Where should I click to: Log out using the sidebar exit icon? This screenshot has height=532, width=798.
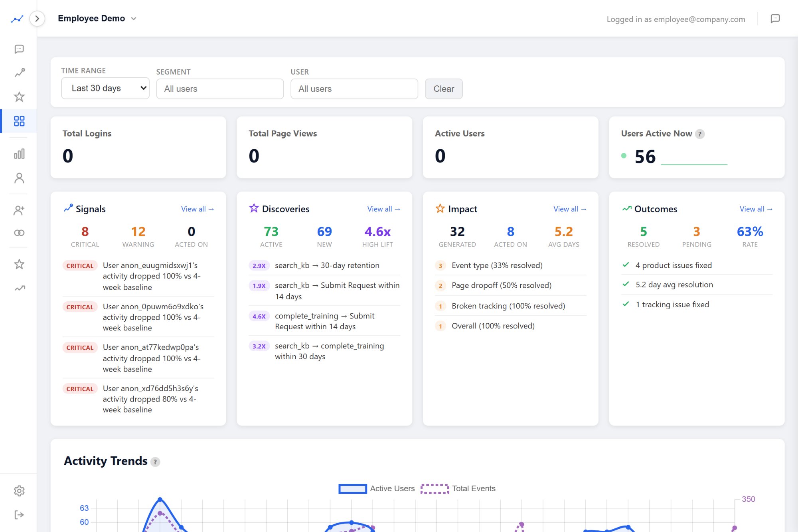[x=19, y=514]
